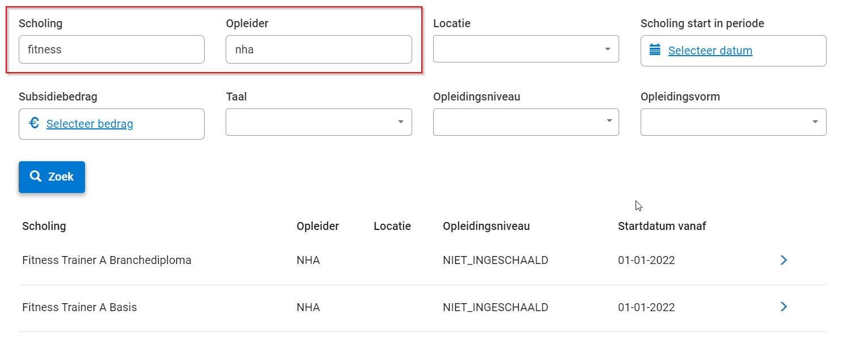868x352 pixels.
Task: Click the chevron arrow for Fitness Trainer A Branchediploma
Action: 784,260
